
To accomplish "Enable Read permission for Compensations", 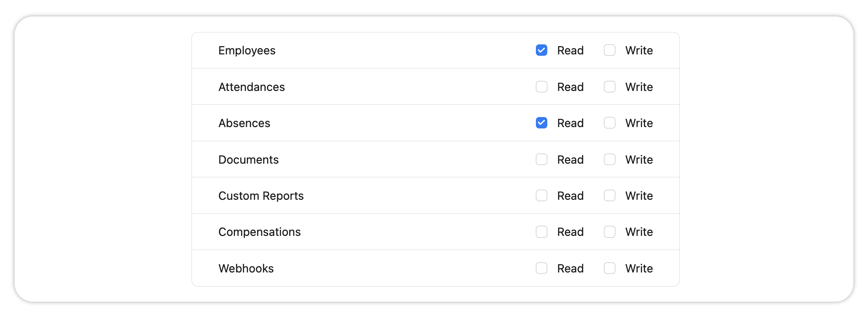I will click(x=541, y=232).
